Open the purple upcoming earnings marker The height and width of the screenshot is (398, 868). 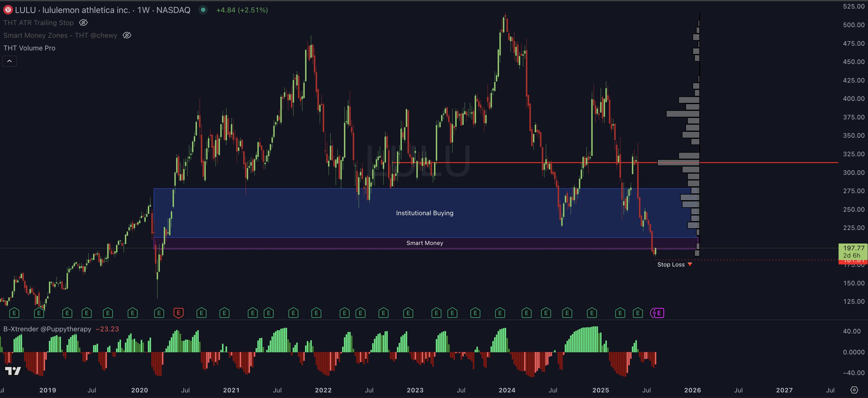click(658, 313)
